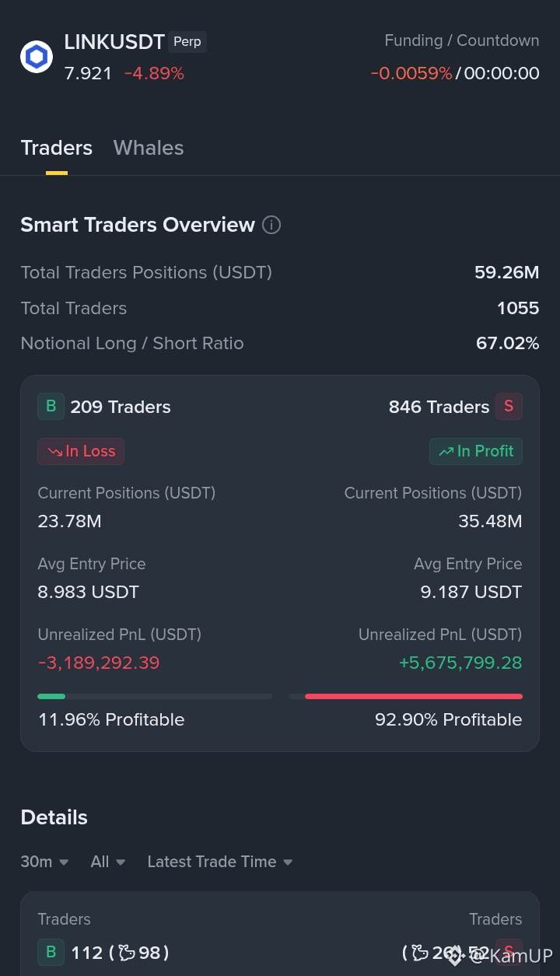Open Smart Traders Overview info icon
This screenshot has width=560, height=976.
click(x=271, y=225)
